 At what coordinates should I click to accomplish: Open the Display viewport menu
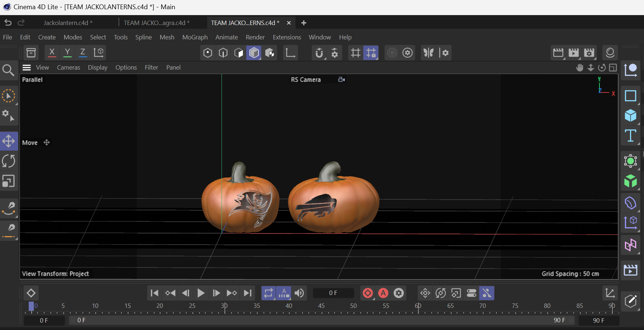coord(98,67)
